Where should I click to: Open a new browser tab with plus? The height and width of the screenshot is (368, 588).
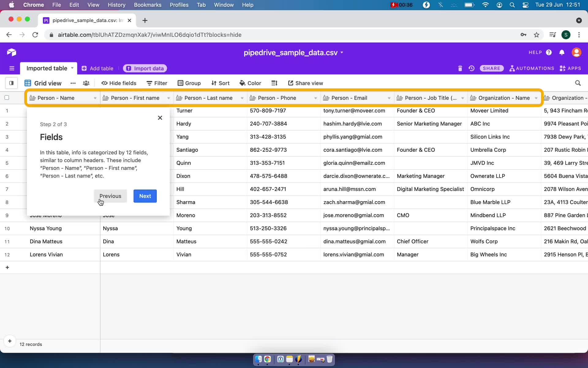click(x=145, y=20)
